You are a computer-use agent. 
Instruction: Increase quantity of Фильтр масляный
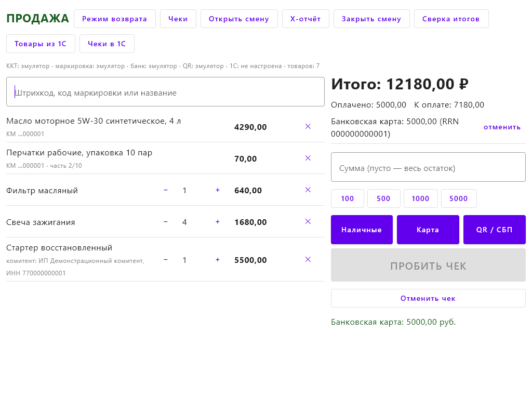pyautogui.click(x=218, y=190)
